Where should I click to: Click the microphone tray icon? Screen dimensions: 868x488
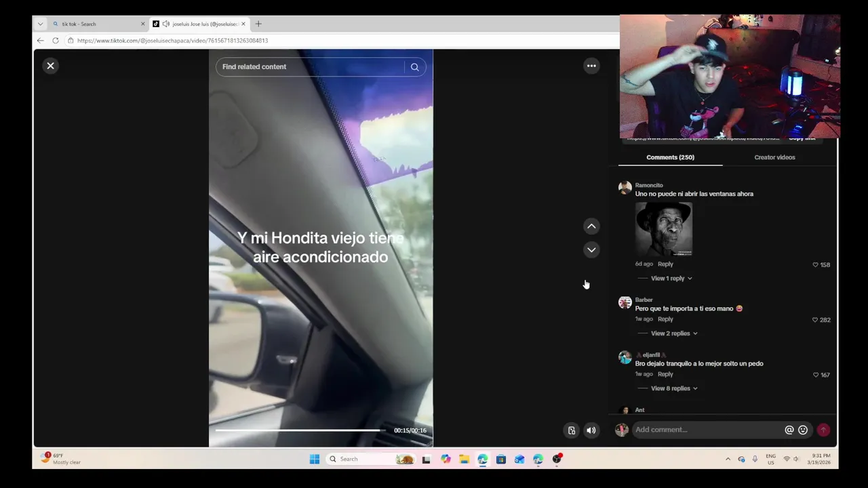click(755, 459)
